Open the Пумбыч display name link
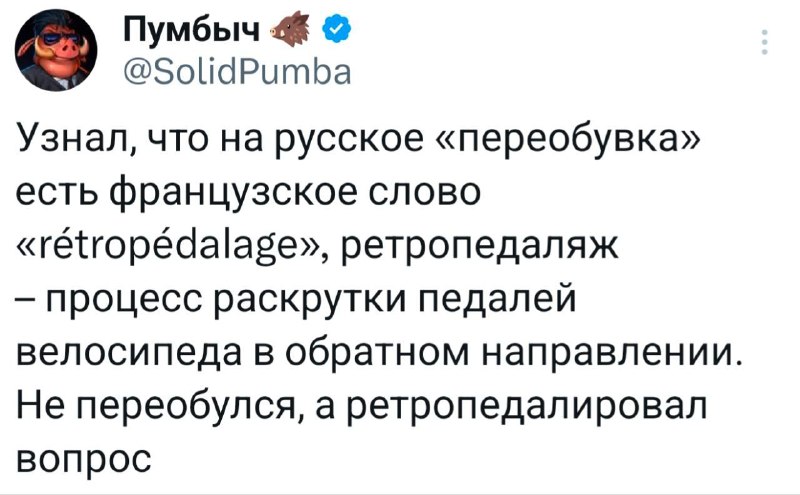800x495 pixels. (x=191, y=35)
